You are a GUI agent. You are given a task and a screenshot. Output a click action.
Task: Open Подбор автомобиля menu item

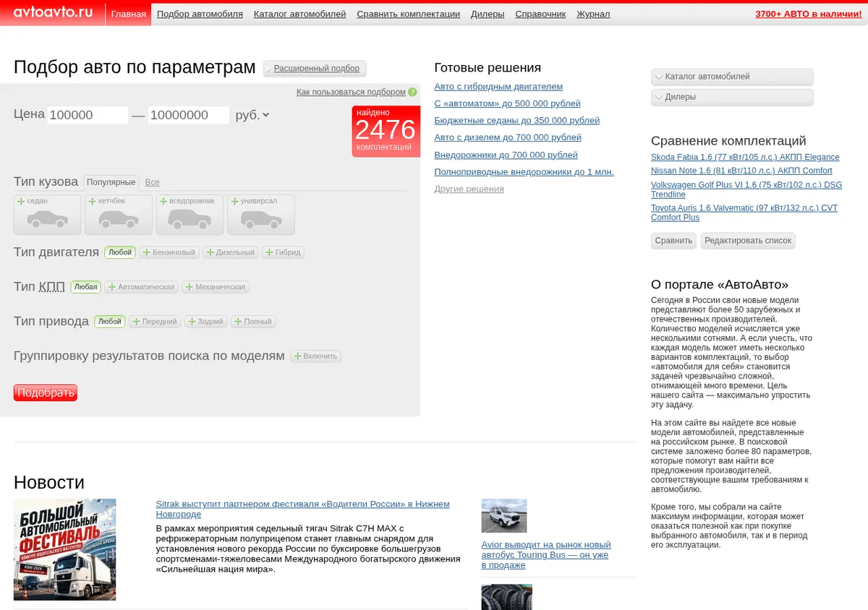coord(200,14)
